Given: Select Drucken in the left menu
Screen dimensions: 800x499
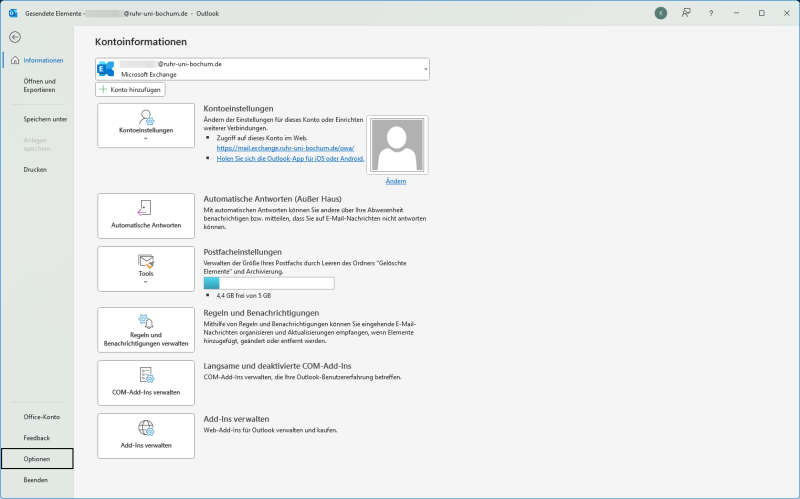Looking at the screenshot, I should click(x=35, y=169).
